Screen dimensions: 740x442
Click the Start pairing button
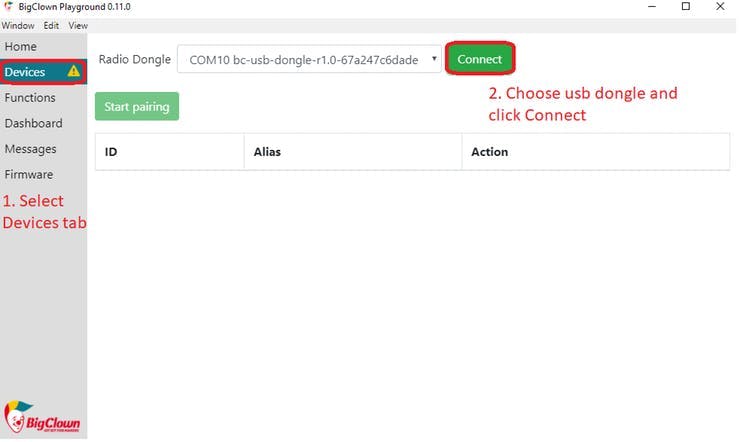tap(137, 107)
